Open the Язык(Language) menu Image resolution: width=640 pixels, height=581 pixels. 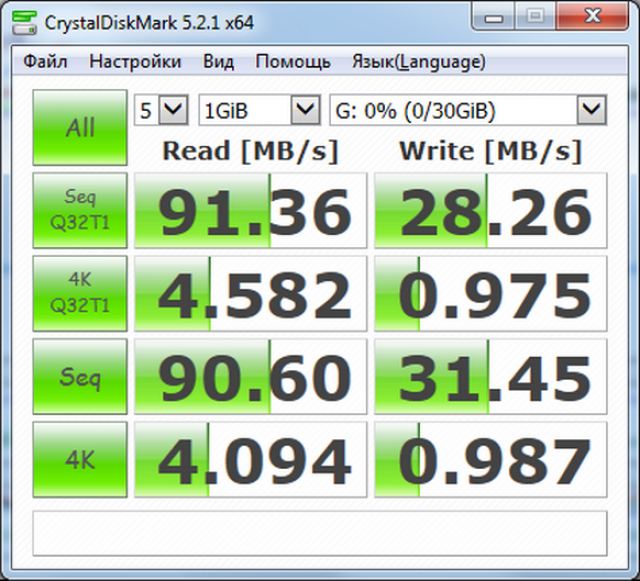[x=418, y=62]
